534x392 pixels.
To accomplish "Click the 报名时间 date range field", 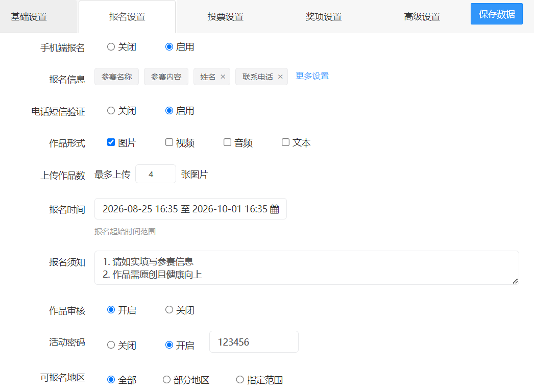I will pyautogui.click(x=191, y=209).
